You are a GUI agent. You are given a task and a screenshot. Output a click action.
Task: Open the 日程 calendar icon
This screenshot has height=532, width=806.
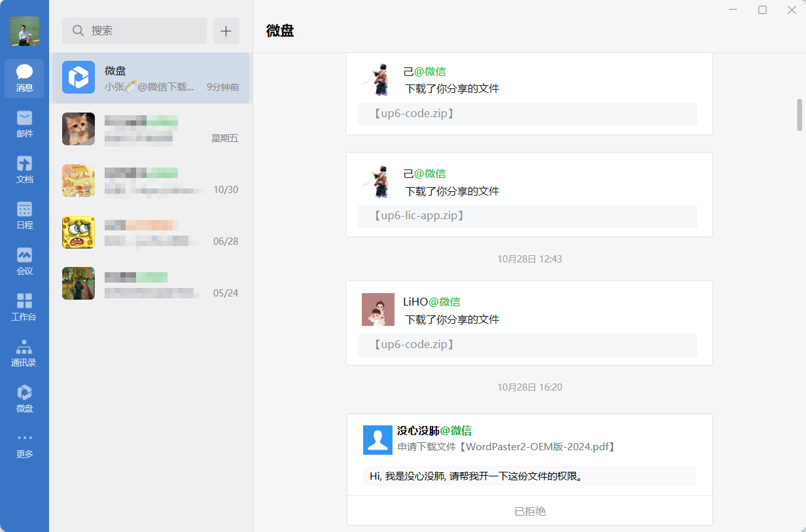(24, 215)
